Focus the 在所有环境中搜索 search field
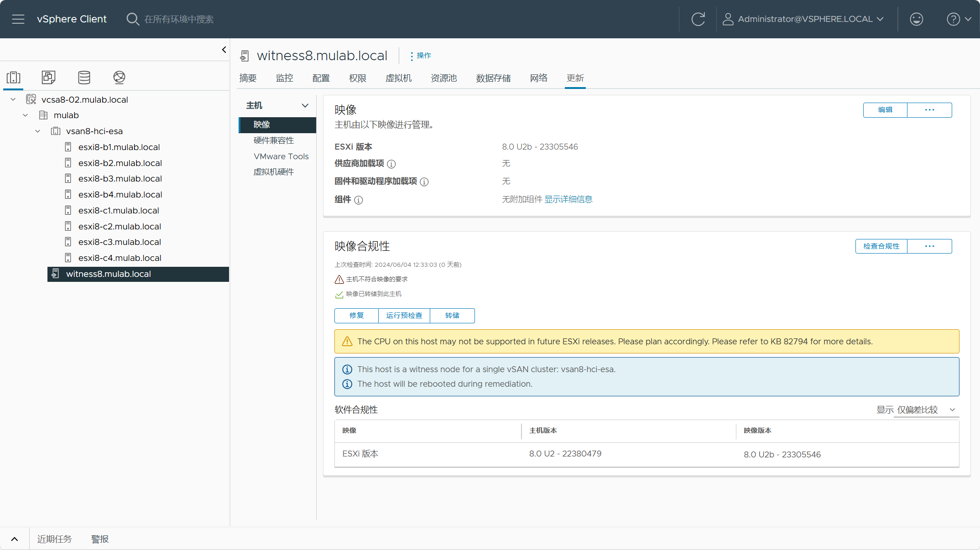Screen dimensions: 980x550 tap(179, 19)
